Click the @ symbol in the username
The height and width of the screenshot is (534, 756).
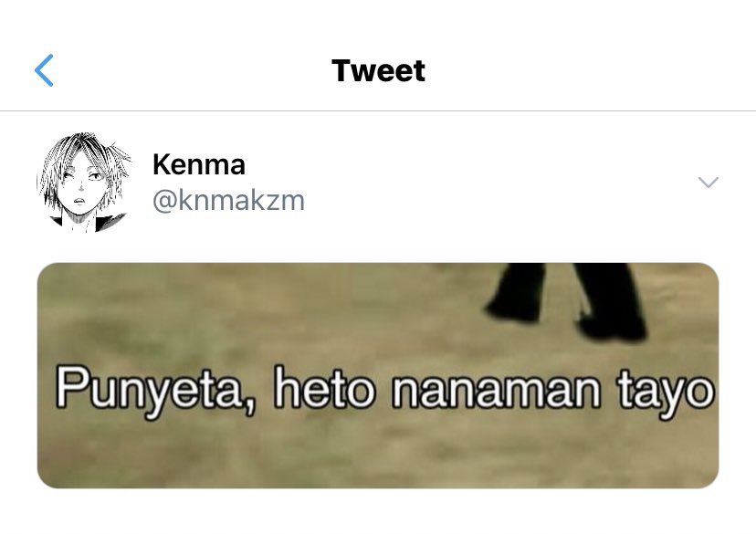(165, 201)
